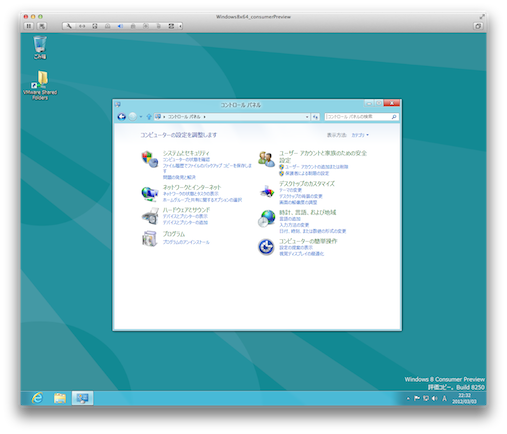507x434 pixels.
Task: Click the add a language link
Action: pos(290,219)
